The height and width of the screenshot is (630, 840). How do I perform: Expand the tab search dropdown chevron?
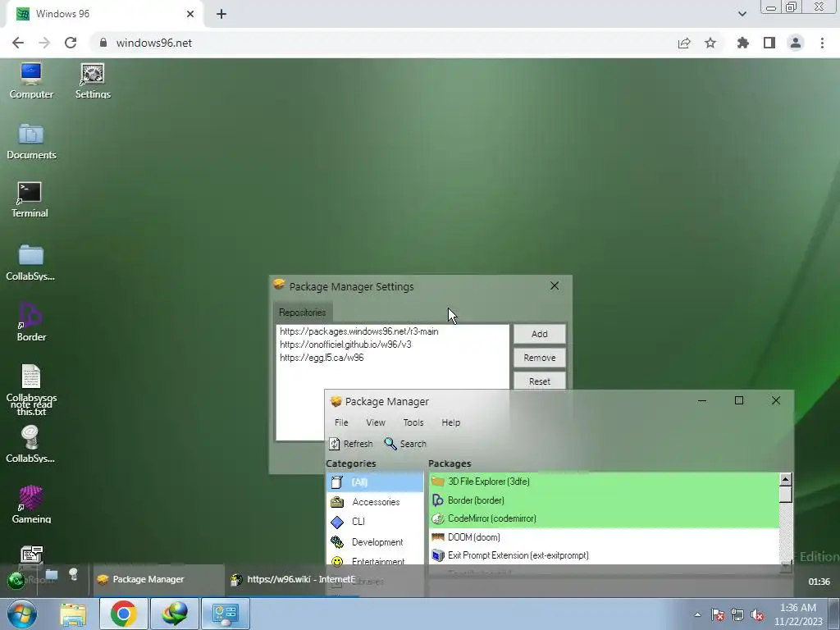coord(742,14)
